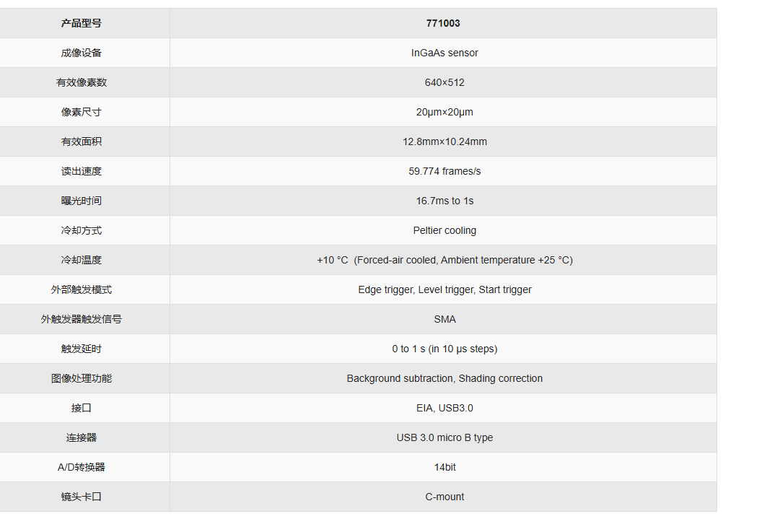Select the Background subtraction, Shading correction text
The height and width of the screenshot is (532, 762).
pyautogui.click(x=444, y=378)
